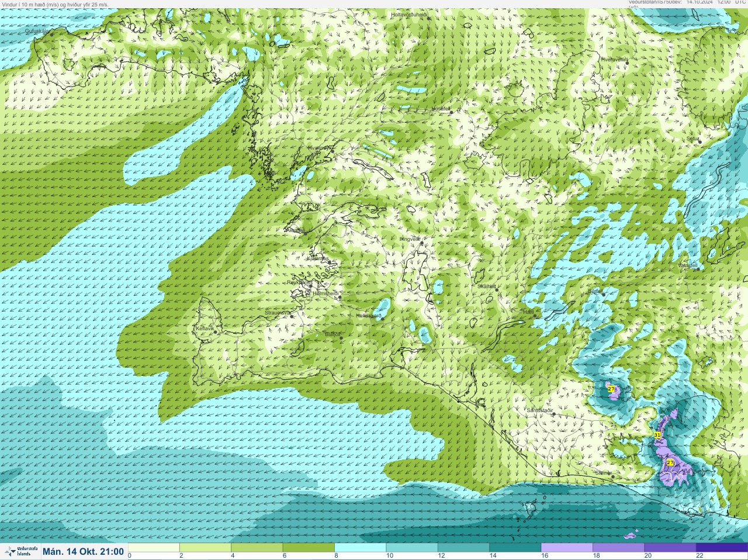Click the Straumsvík station label

tap(278, 313)
